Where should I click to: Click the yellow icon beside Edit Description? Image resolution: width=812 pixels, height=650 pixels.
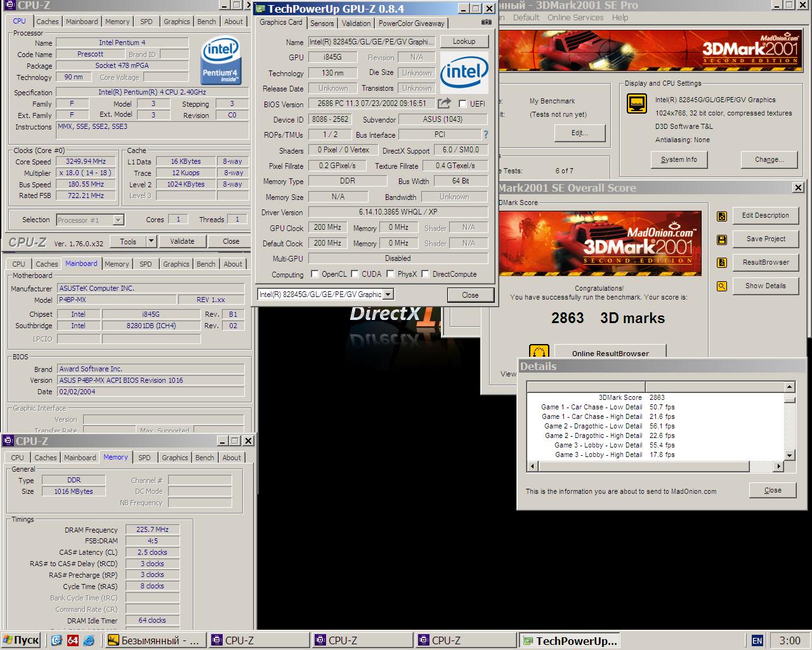click(722, 216)
